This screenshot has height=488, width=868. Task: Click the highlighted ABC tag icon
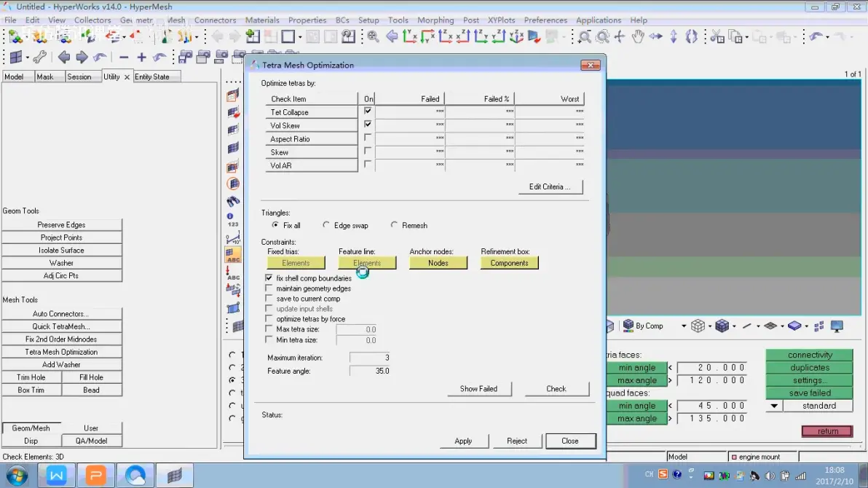tap(233, 256)
